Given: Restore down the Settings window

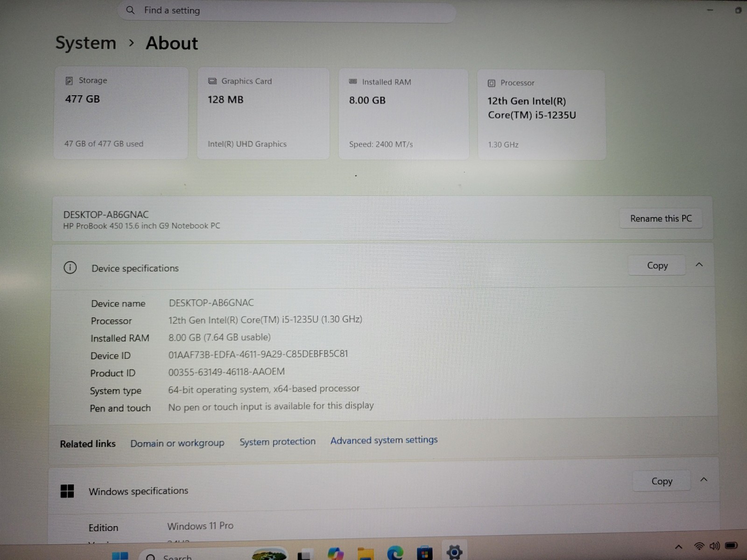Looking at the screenshot, I should tap(738, 10).
